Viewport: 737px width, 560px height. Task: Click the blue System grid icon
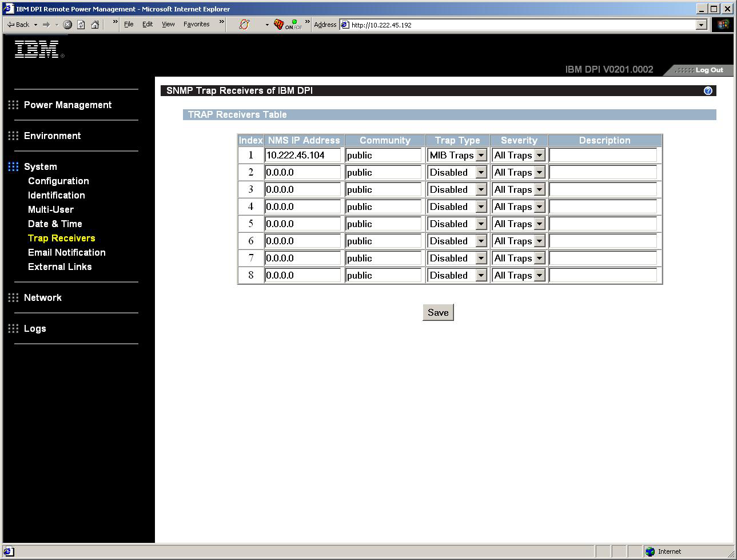[x=13, y=166]
